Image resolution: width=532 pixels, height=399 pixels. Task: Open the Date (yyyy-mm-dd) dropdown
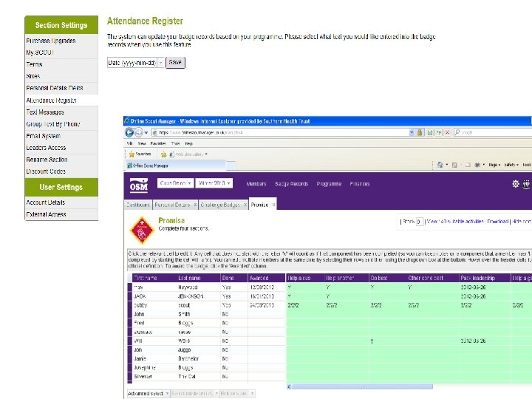[136, 63]
